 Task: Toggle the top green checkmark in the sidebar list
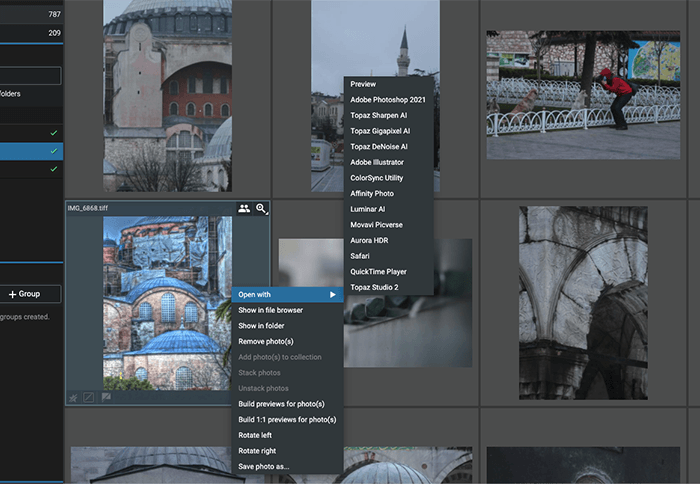click(x=53, y=132)
